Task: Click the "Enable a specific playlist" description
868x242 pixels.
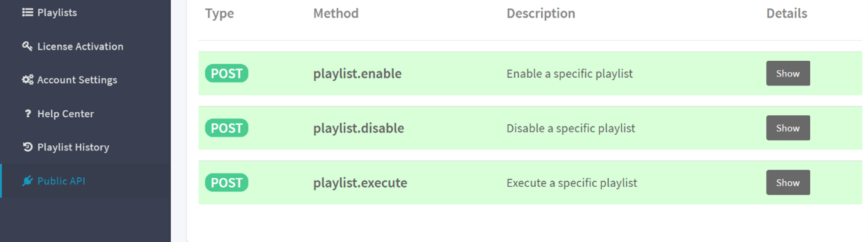Action: pyautogui.click(x=570, y=74)
